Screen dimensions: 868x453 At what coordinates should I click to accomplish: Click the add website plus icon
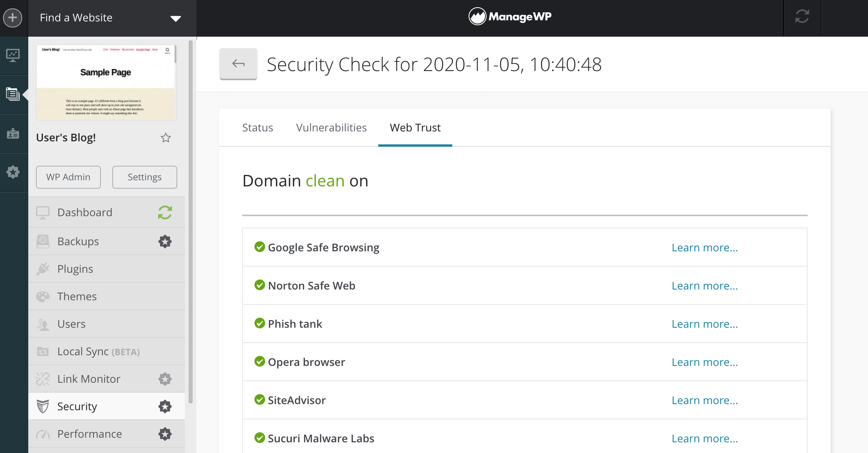point(13,18)
